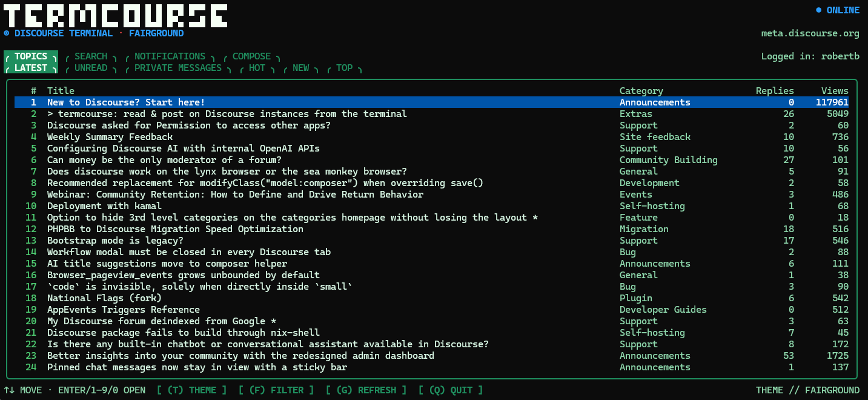Open 'Bootstrap mode is legacy?' topic
The image size is (868, 400).
pos(431,241)
